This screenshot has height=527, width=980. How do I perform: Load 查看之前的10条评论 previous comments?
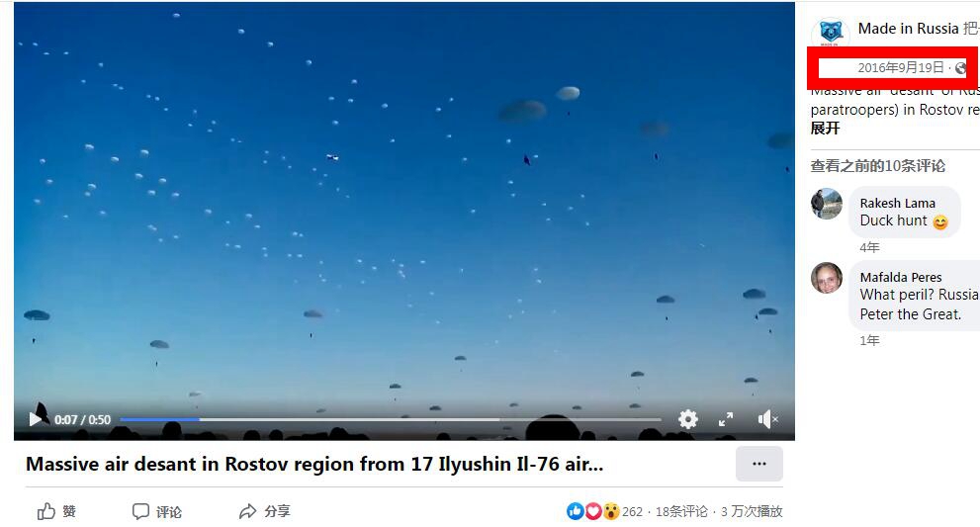click(877, 166)
